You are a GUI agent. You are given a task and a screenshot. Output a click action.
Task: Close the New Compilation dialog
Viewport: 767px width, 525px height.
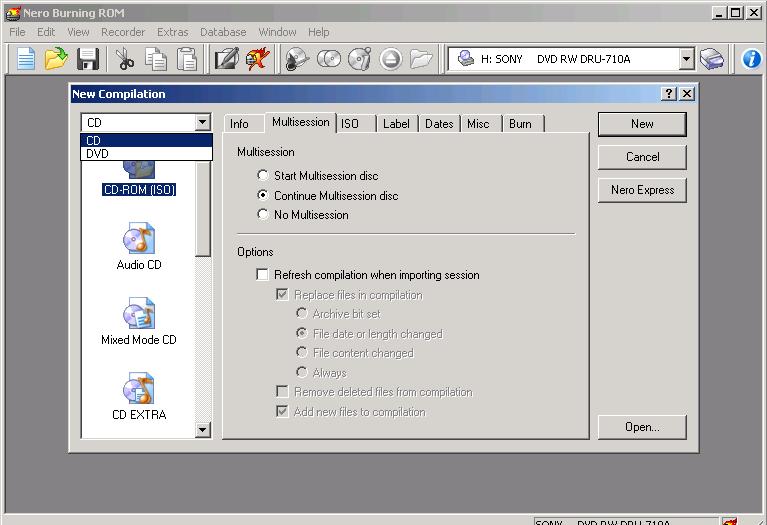pyautogui.click(x=687, y=93)
